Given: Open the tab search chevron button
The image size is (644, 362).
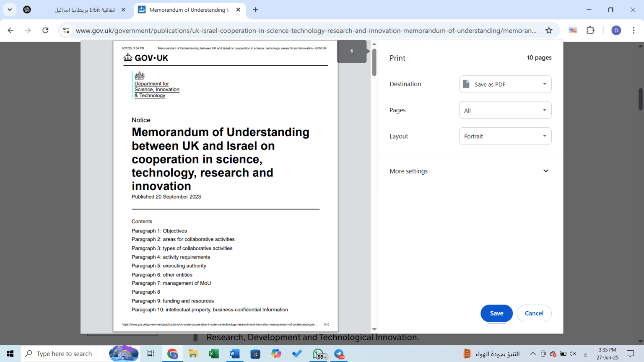Looking at the screenshot, I should (x=10, y=10).
